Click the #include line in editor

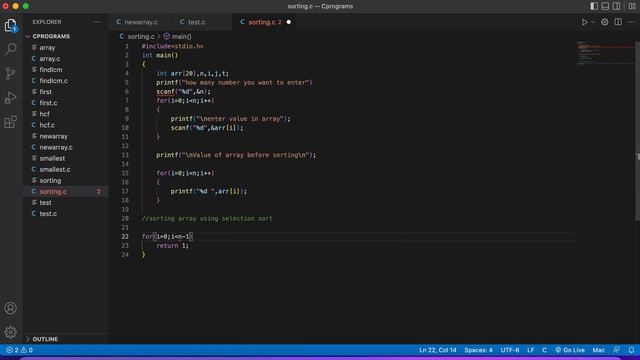[172, 47]
